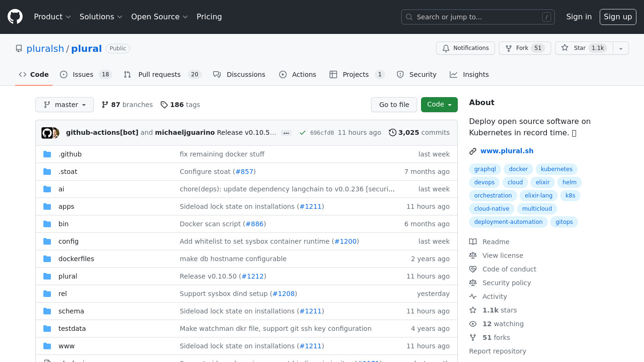644x362 pixels.
Task: Click the commit history clock icon
Action: coord(392,132)
